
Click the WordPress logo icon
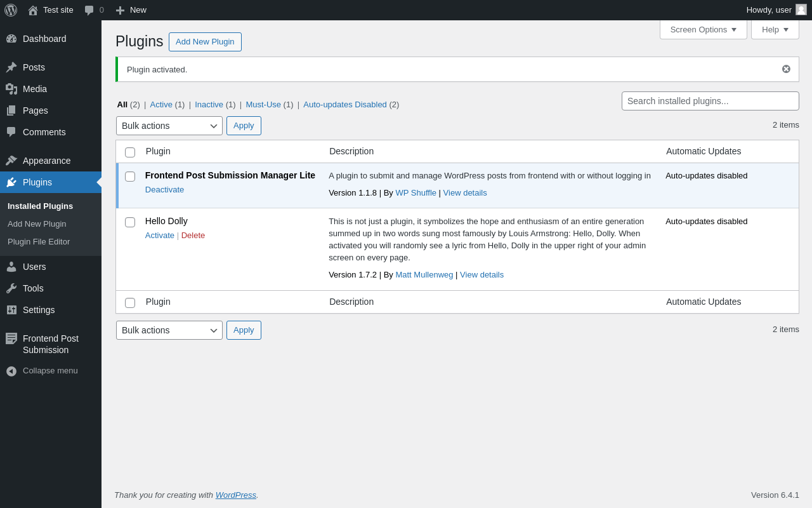click(11, 10)
